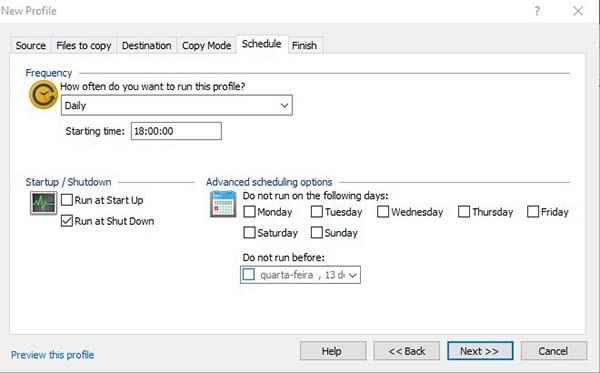Check the Wednesday exclusion box

383,212
